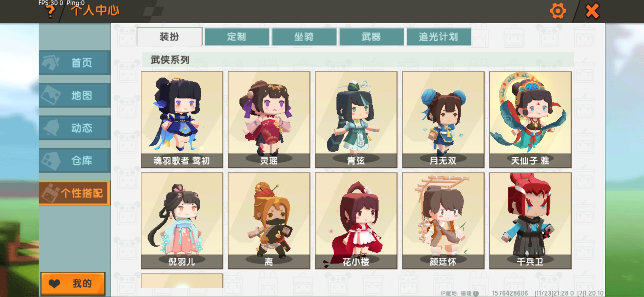This screenshot has height=297, width=644.
Task: Select the 天仙子 雅 skin card
Action: [530, 120]
